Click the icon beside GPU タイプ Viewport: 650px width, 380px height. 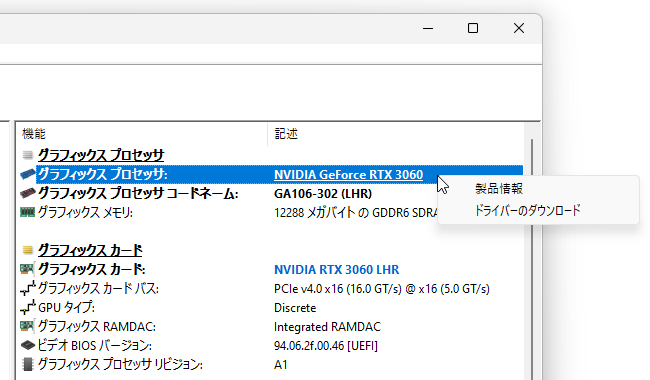(28, 307)
